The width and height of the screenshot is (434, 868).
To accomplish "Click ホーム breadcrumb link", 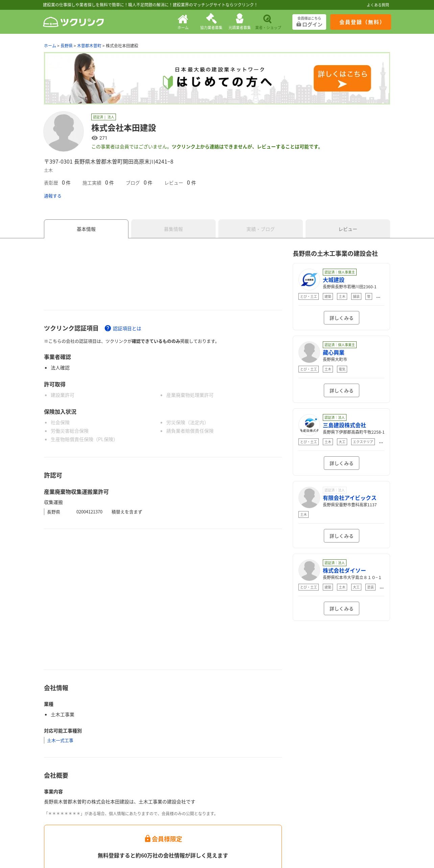I will tap(50, 46).
